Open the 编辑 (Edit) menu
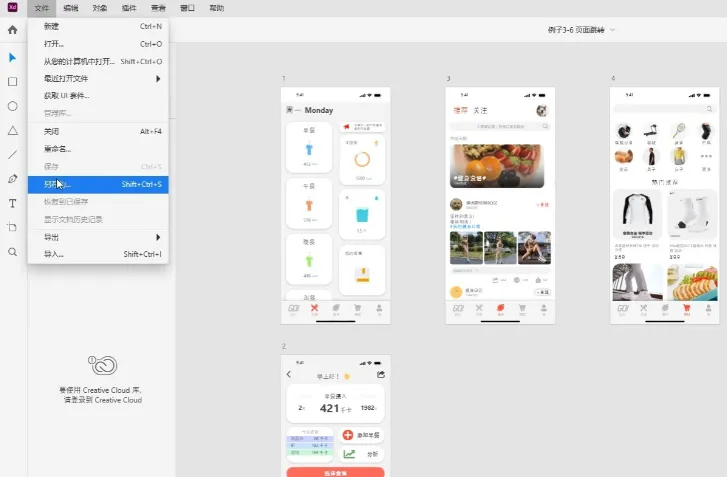Screen dimensions: 727x477 [x=71, y=7]
